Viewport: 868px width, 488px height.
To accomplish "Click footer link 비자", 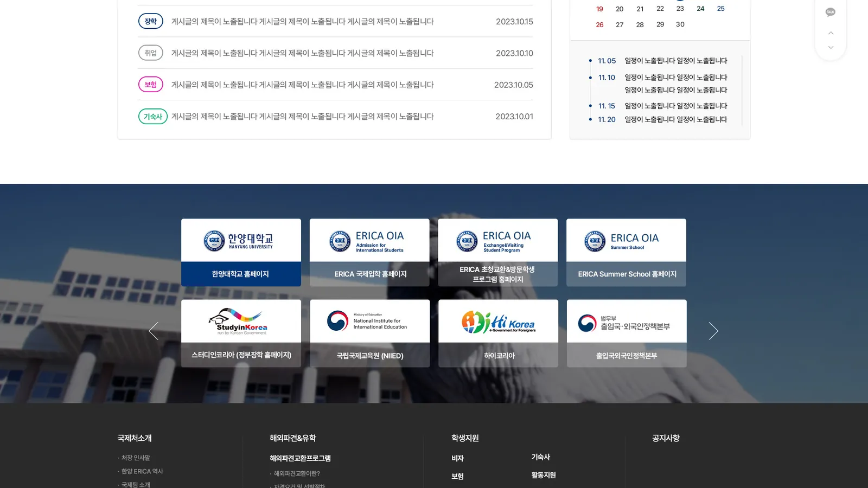I will 457,458.
